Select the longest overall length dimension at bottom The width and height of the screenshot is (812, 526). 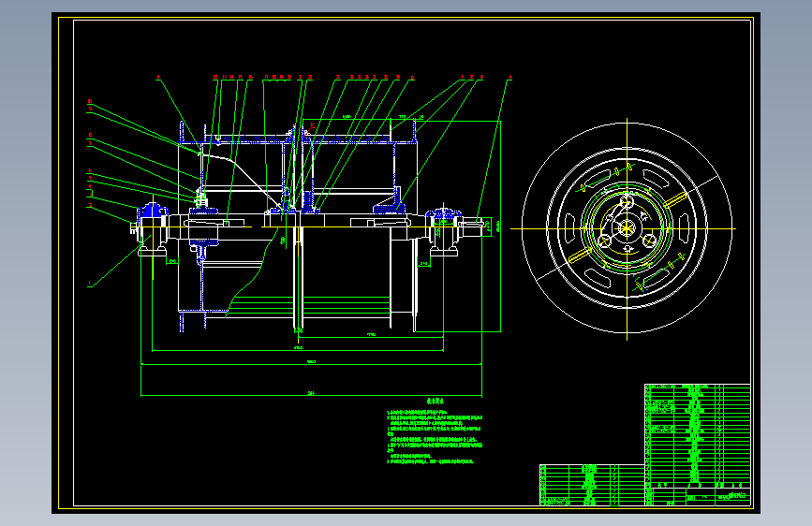click(x=311, y=396)
